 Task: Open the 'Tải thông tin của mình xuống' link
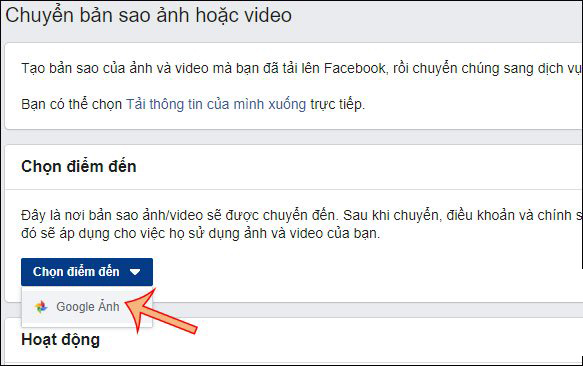216,105
